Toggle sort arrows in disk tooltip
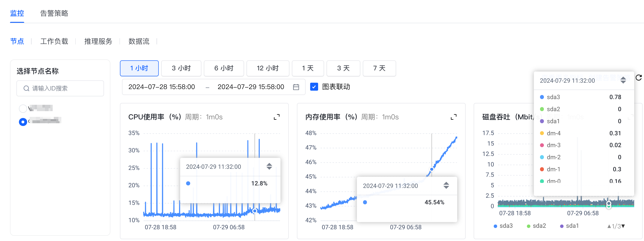The height and width of the screenshot is (241, 644). pyautogui.click(x=623, y=80)
